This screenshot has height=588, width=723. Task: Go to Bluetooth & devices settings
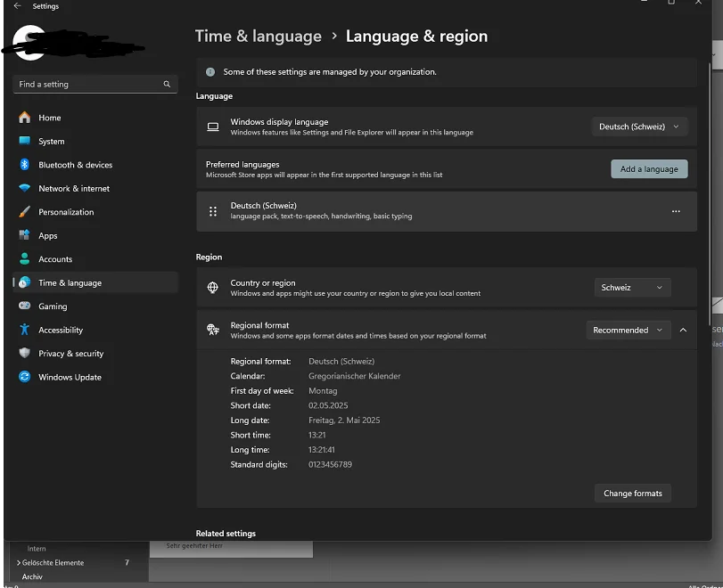tap(95, 165)
